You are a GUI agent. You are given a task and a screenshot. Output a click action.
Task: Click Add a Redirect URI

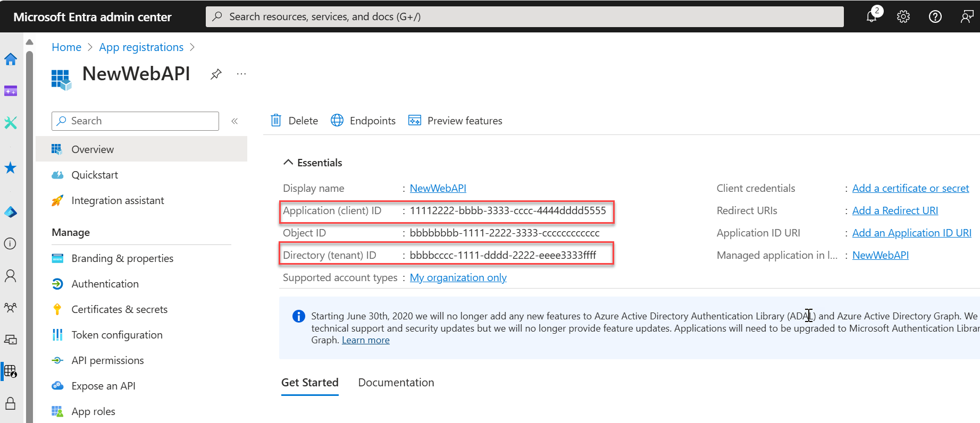895,210
